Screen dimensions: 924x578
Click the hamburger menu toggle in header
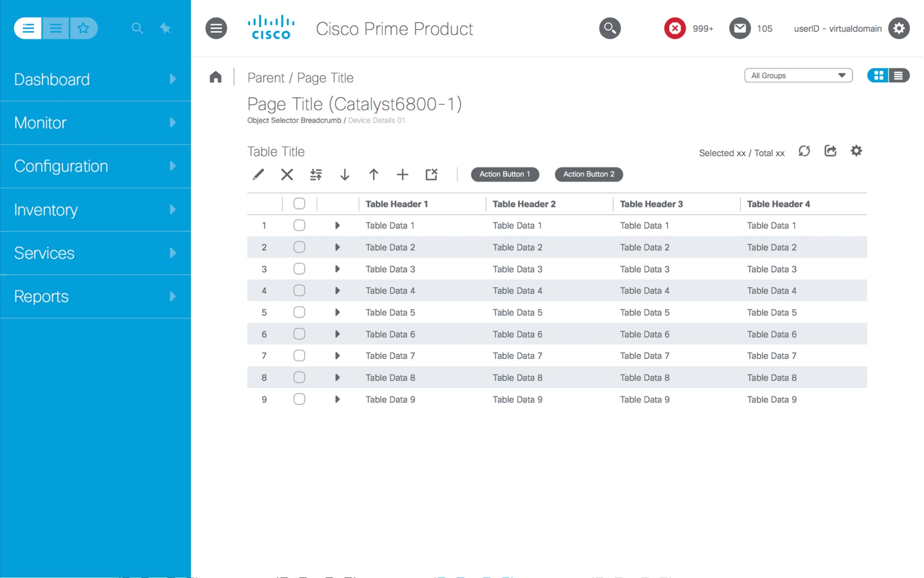click(x=216, y=28)
